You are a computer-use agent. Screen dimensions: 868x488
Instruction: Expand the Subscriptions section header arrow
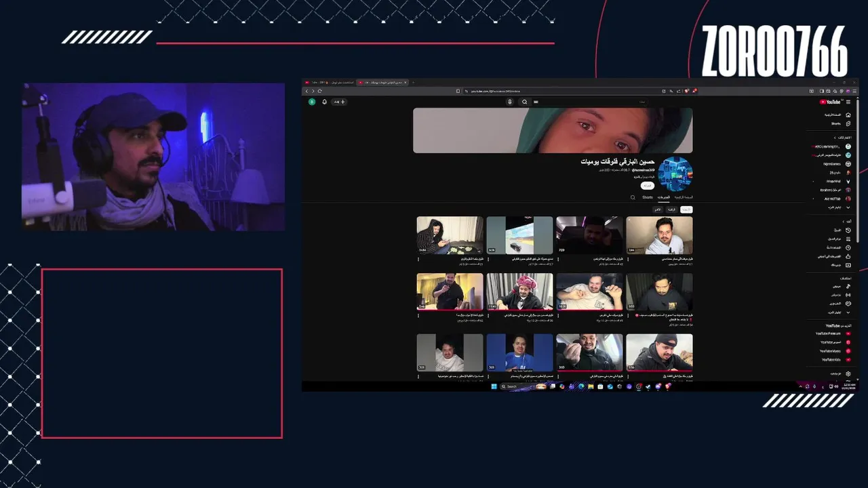point(835,137)
